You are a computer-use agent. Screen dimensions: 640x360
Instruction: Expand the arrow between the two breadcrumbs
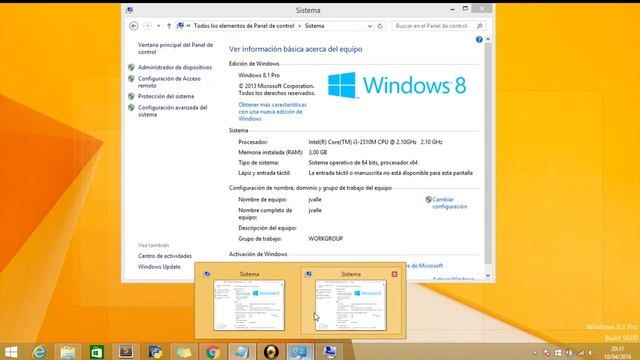(300, 26)
